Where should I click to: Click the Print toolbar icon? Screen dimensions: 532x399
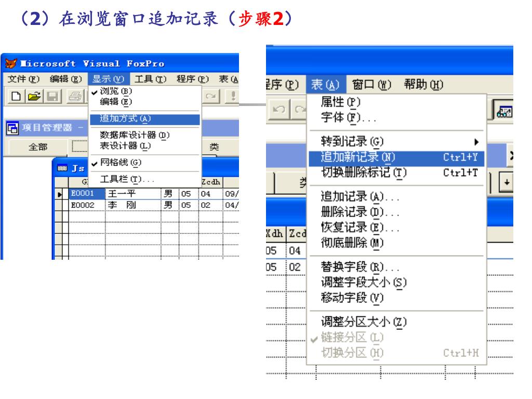coord(74,96)
